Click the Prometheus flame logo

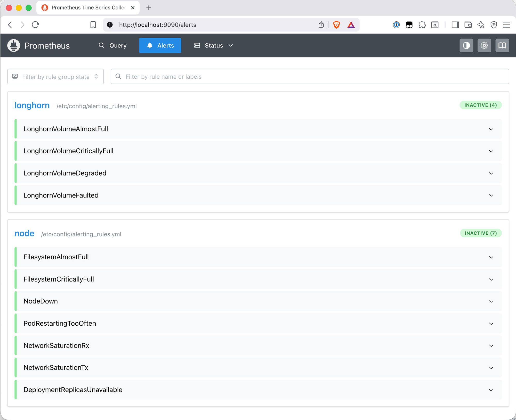coord(14,46)
